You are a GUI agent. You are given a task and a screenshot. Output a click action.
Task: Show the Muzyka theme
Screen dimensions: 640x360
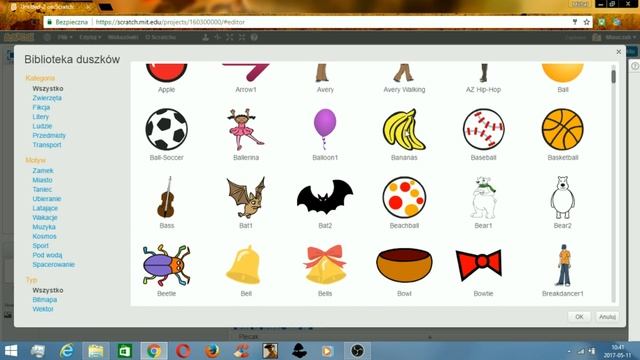(x=44, y=227)
